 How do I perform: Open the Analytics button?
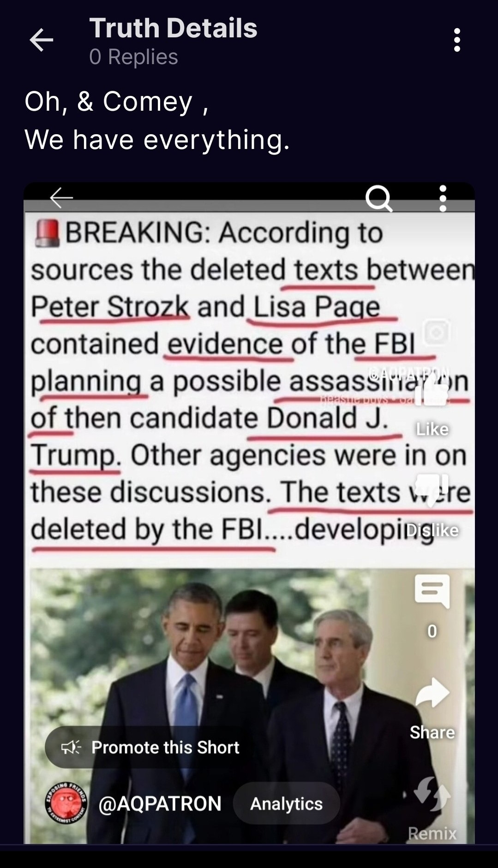[287, 803]
